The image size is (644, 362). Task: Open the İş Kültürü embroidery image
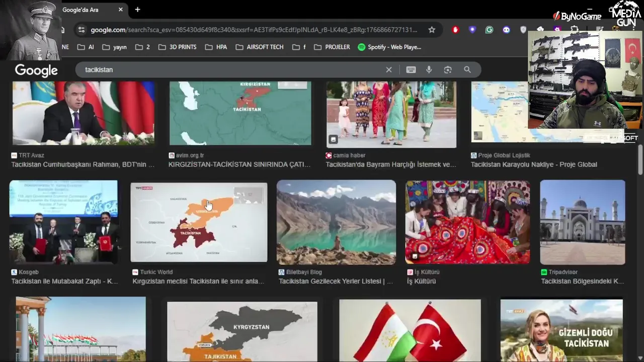[x=468, y=222]
